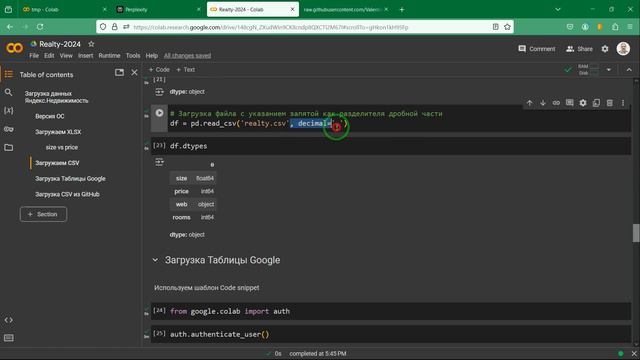Open reader view icon in address bar
This screenshot has width=640, height=360.
coord(496,27)
